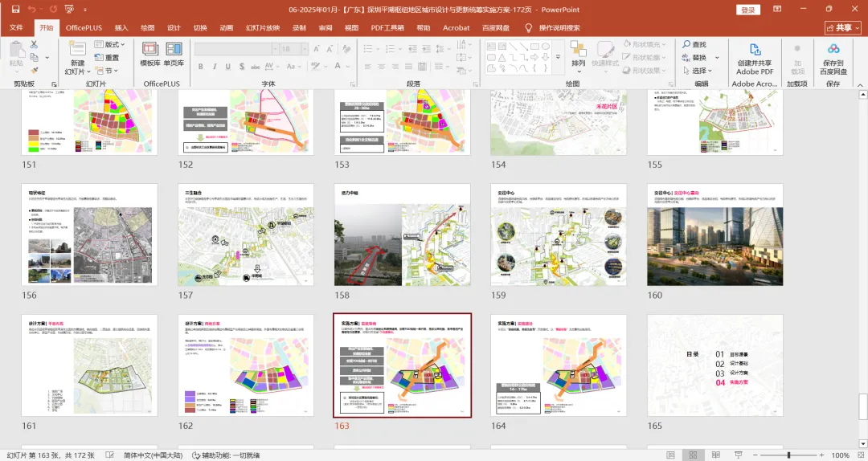The width and height of the screenshot is (868, 461).
Task: Select the oval shape in shapes gallery
Action: 546,47
